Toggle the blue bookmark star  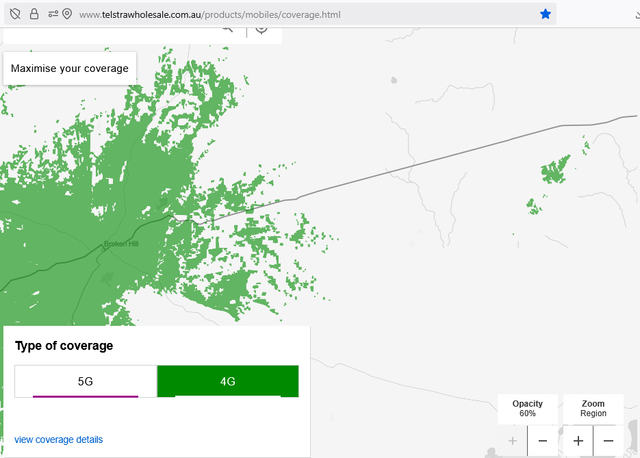[x=545, y=14]
